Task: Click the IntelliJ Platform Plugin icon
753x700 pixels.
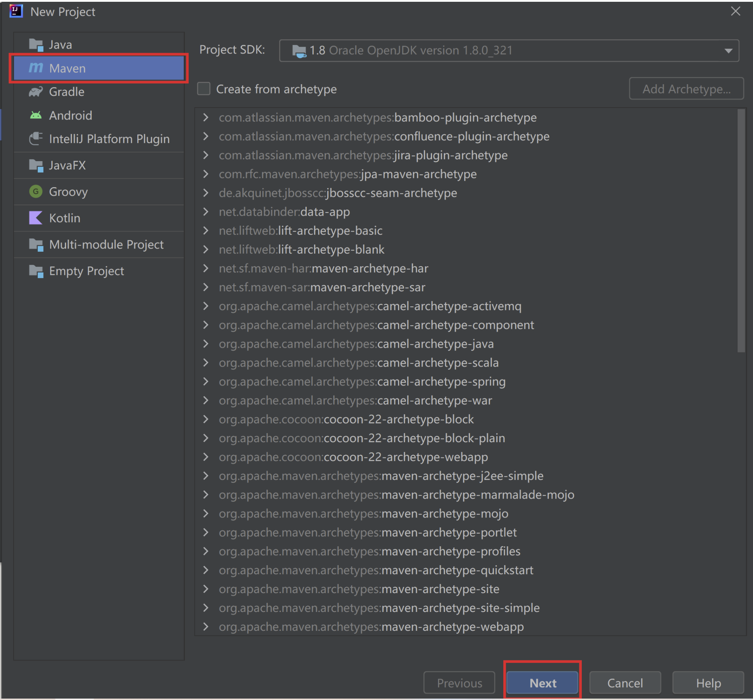Action: coord(36,139)
